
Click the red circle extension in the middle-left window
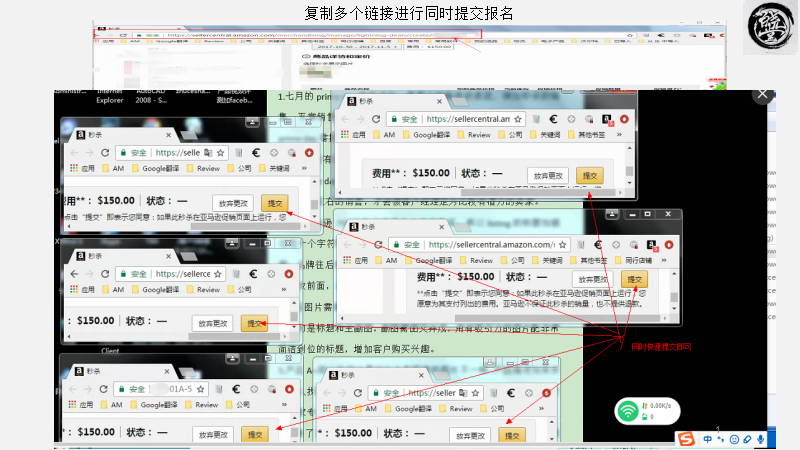(289, 274)
